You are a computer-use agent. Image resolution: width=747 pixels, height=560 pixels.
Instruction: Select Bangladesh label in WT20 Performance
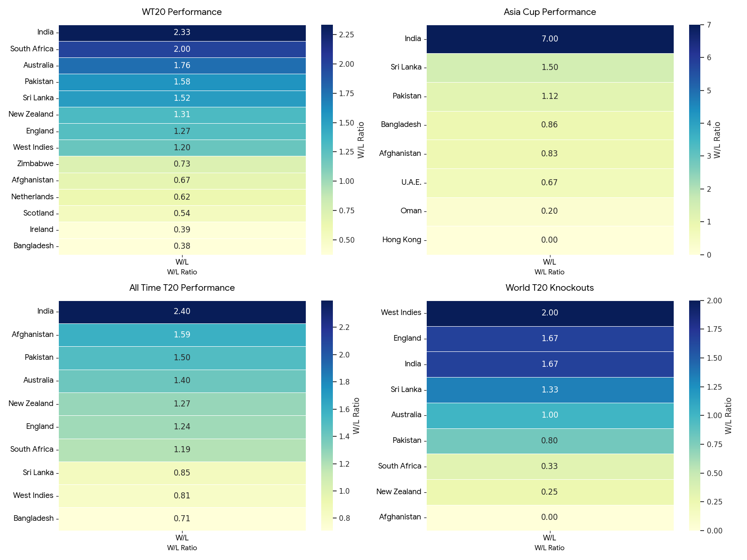34,246
